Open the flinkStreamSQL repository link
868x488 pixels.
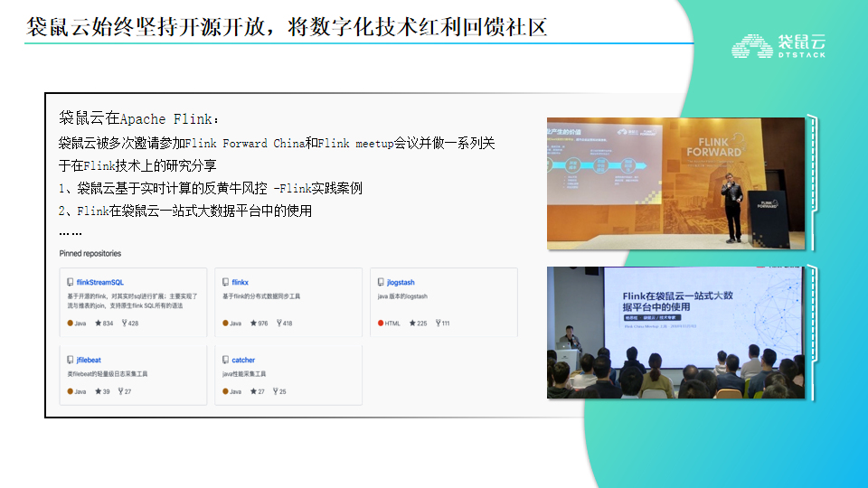(x=100, y=282)
